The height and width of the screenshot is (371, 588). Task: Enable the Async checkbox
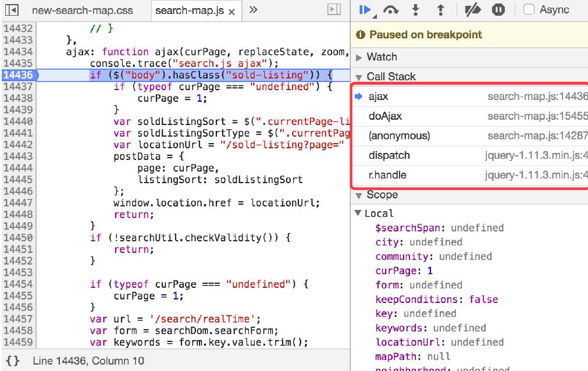[529, 9]
